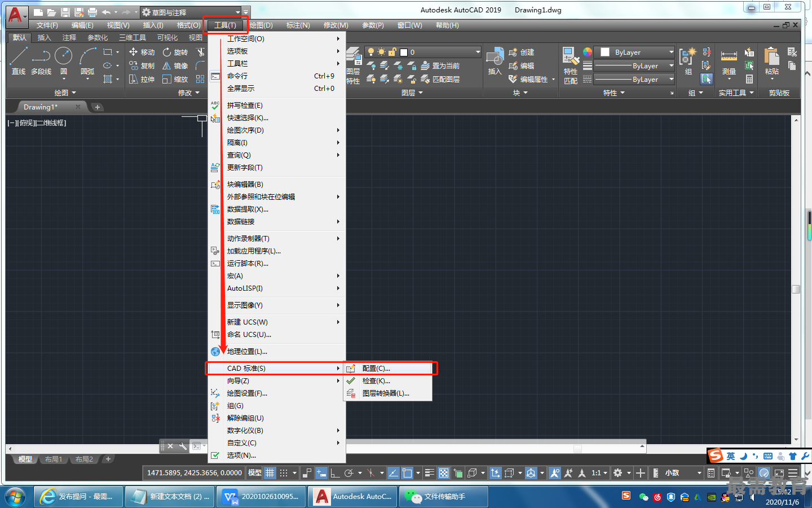Screen dimensions: 812x508
Task: Click the 创建 (Create block) button
Action: (522, 52)
